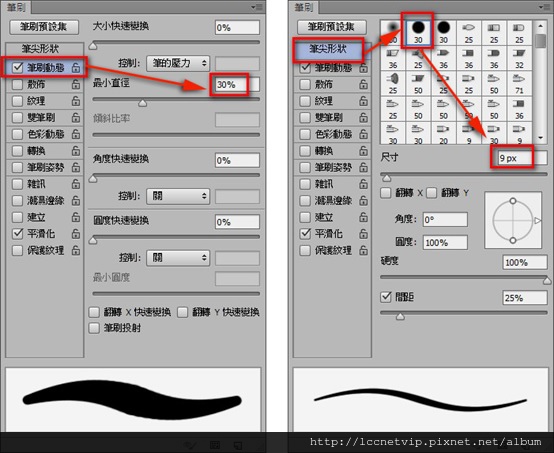Screen dimensions: 554x453
Task: Enable 筆刷投射 checkbox
Action: point(94,328)
